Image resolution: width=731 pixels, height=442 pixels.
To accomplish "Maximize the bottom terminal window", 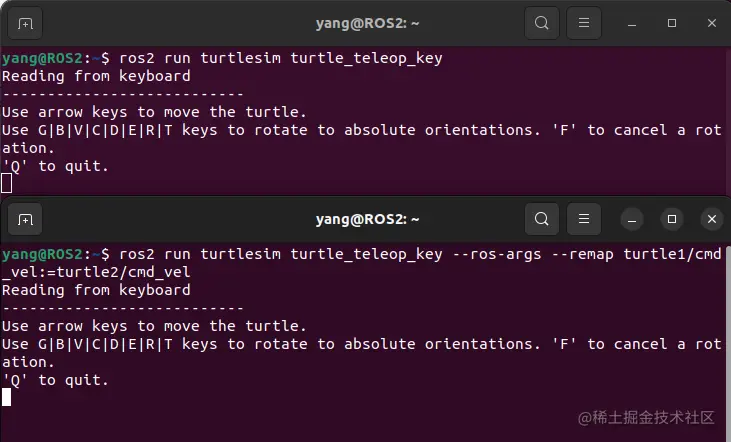I will pyautogui.click(x=672, y=219).
